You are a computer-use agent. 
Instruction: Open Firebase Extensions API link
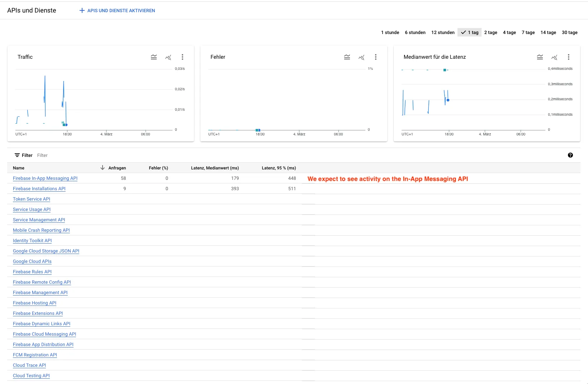coord(38,313)
